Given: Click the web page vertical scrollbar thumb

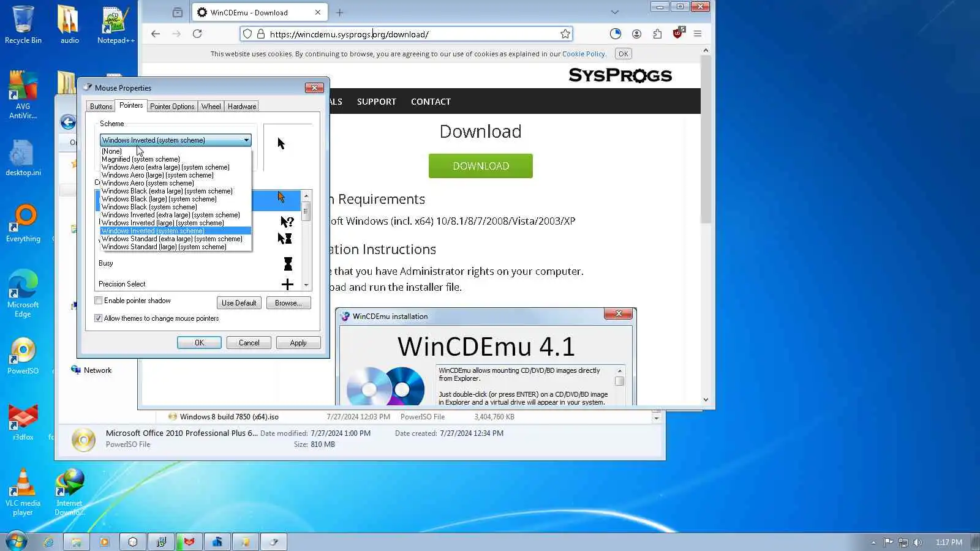Looking at the screenshot, I should (x=706, y=140).
